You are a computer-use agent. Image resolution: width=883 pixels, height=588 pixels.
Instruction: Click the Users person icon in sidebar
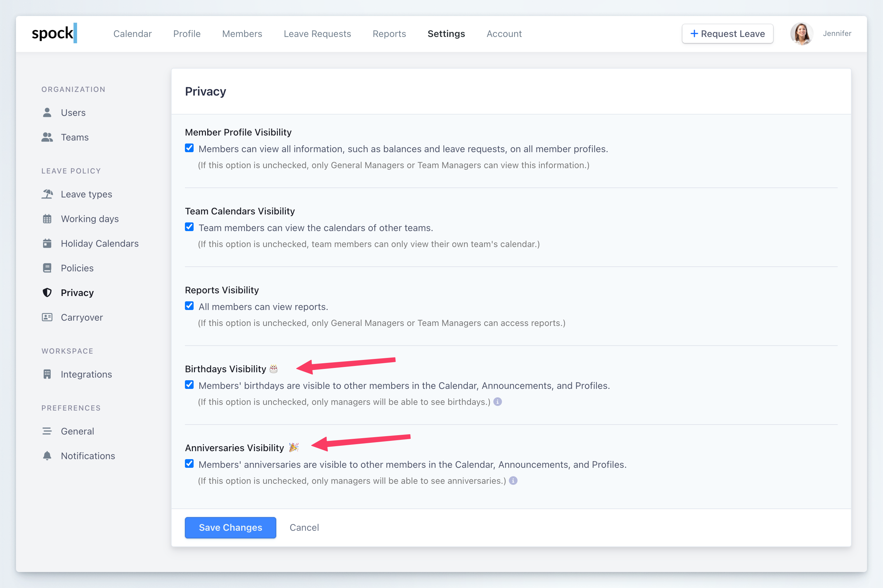point(47,113)
